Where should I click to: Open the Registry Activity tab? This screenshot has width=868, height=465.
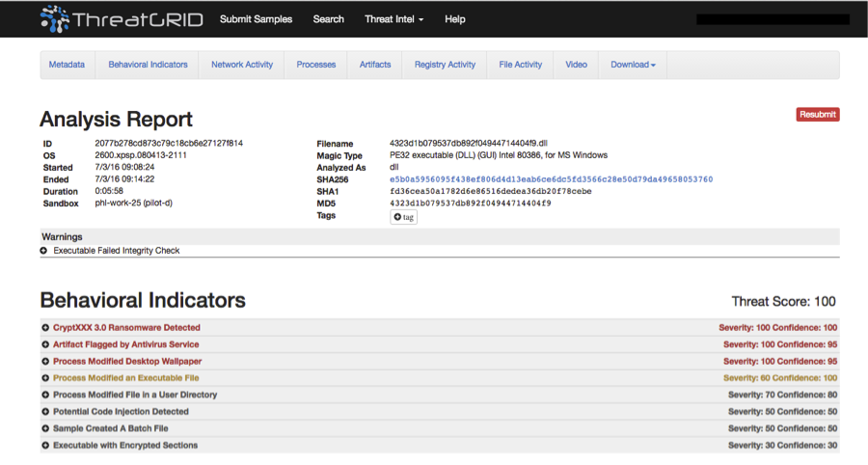point(445,65)
